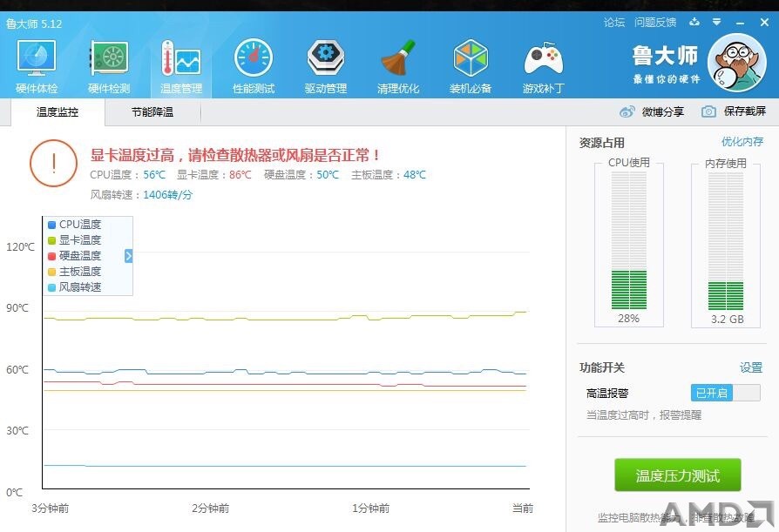Click the 鲁大师 mascot avatar
The height and width of the screenshot is (532, 779).
coord(737,63)
